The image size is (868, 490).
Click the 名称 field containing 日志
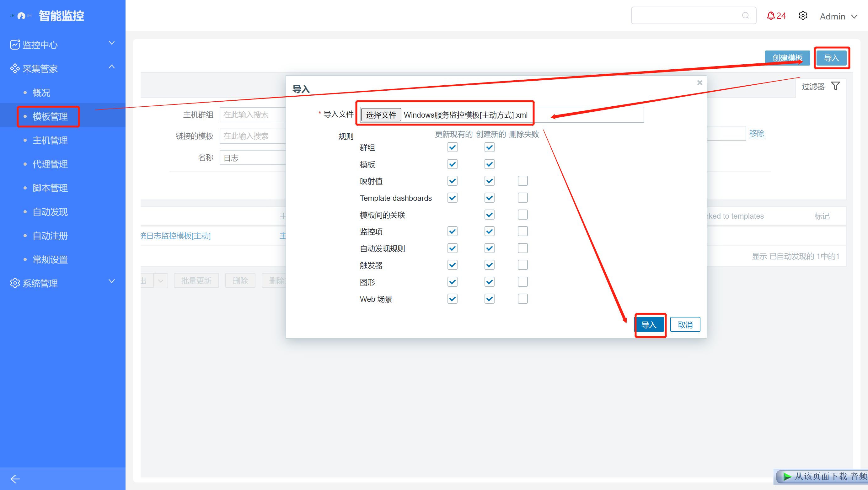coord(253,157)
